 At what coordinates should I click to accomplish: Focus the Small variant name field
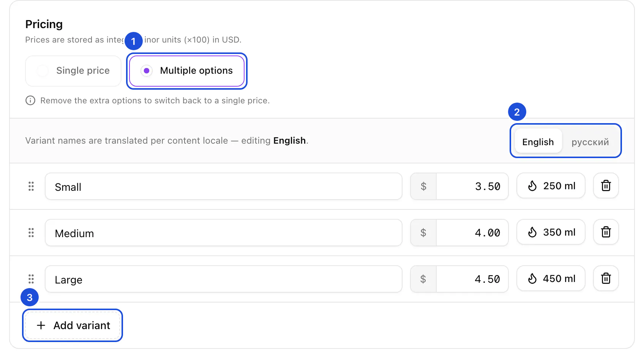[x=224, y=186]
